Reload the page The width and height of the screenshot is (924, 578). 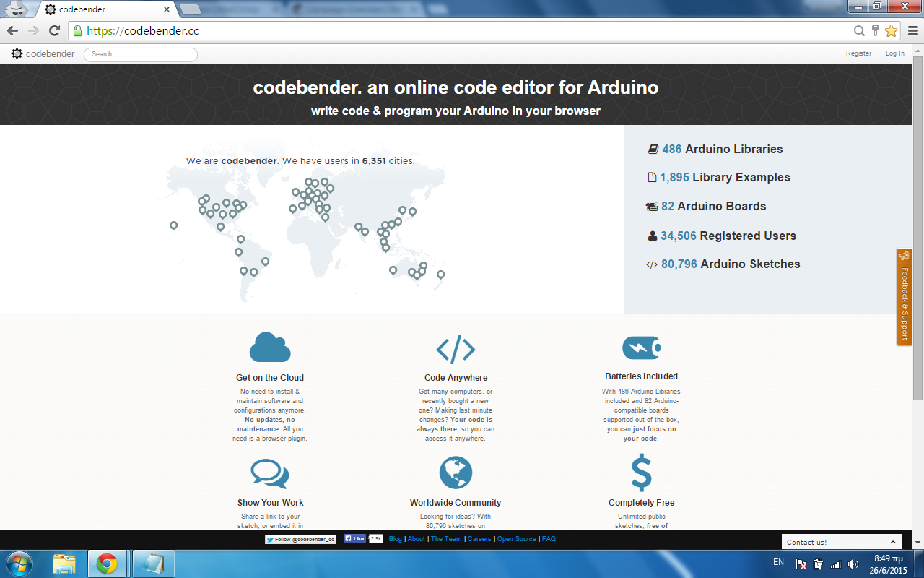[54, 30]
